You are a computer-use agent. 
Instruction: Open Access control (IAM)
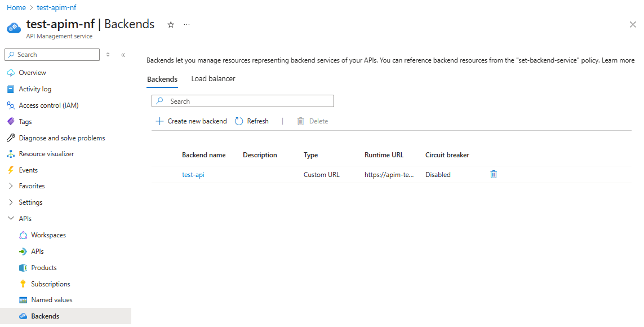[48, 105]
